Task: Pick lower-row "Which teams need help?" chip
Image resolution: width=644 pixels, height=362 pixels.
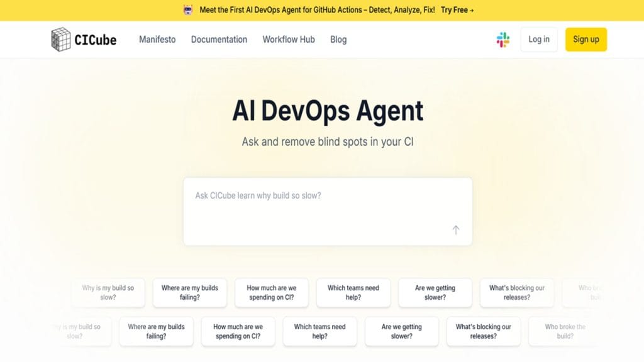Action: [320, 331]
